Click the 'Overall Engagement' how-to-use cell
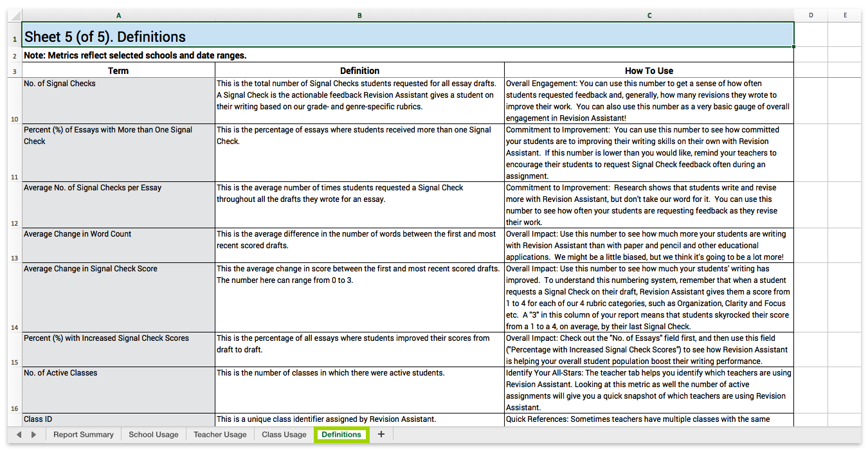Image resolution: width=868 pixels, height=454 pixels. (x=649, y=101)
